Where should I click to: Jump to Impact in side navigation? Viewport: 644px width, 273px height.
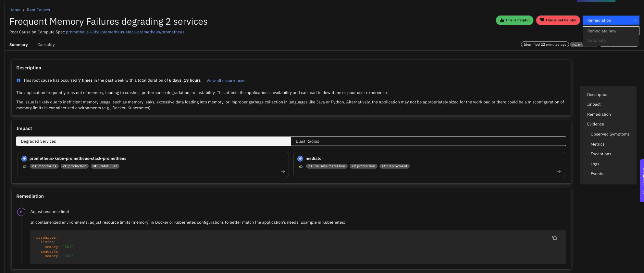(594, 104)
